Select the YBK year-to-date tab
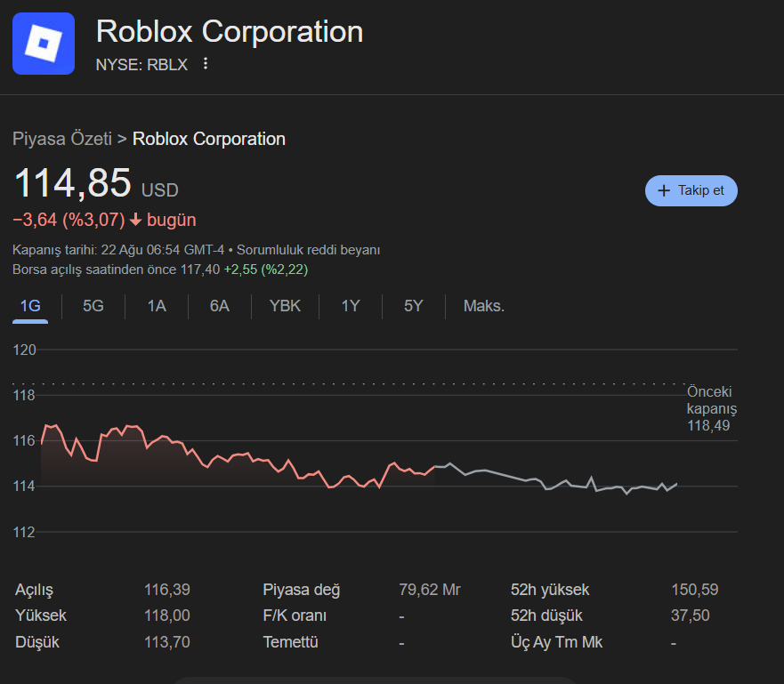 click(285, 306)
